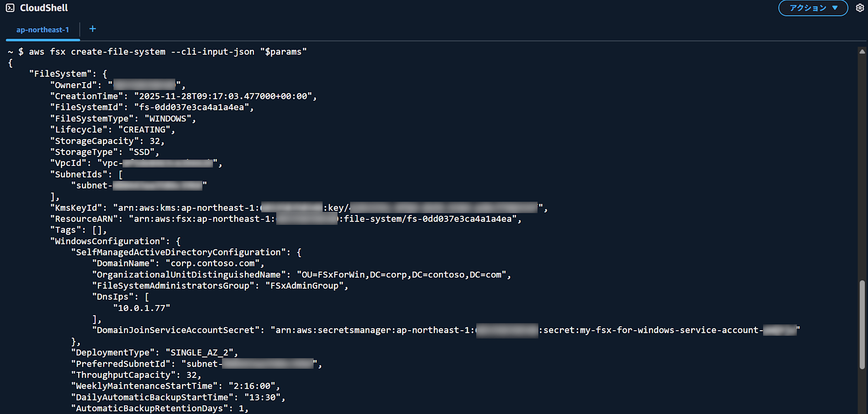Image resolution: width=868 pixels, height=414 pixels.
Task: Click the Lifecycle value CREATING
Action: [145, 129]
